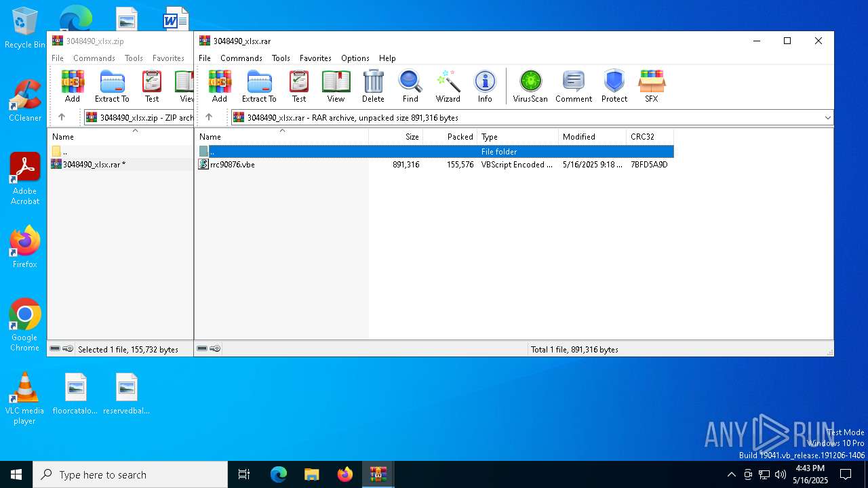Click Add icon in the zip window toolbar
Image resolution: width=868 pixels, height=488 pixels.
73,86
